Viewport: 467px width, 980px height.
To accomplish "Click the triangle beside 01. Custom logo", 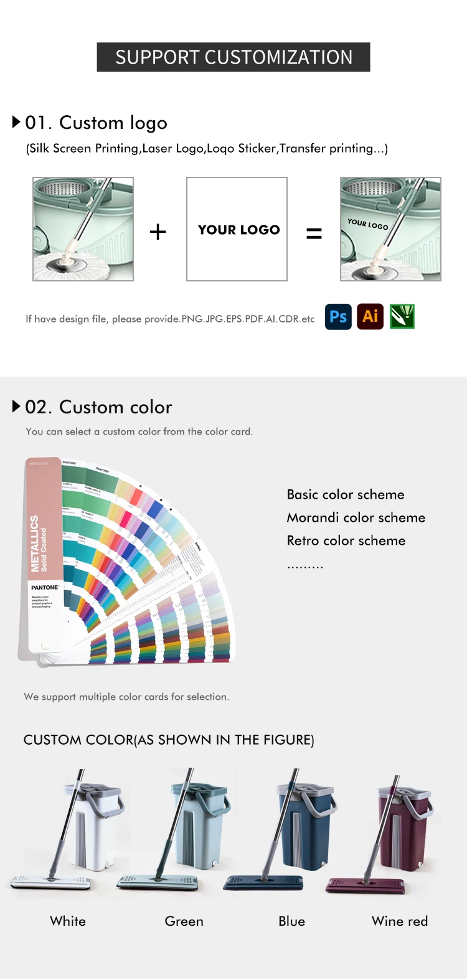I will (17, 121).
